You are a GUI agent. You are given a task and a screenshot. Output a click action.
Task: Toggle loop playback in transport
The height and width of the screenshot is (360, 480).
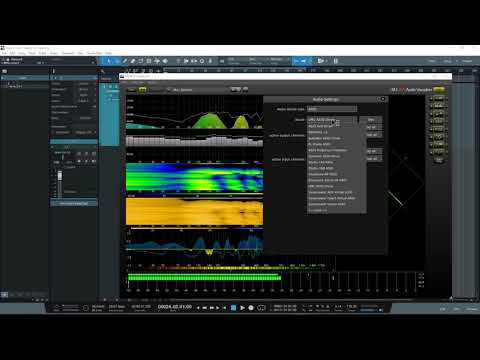point(261,308)
